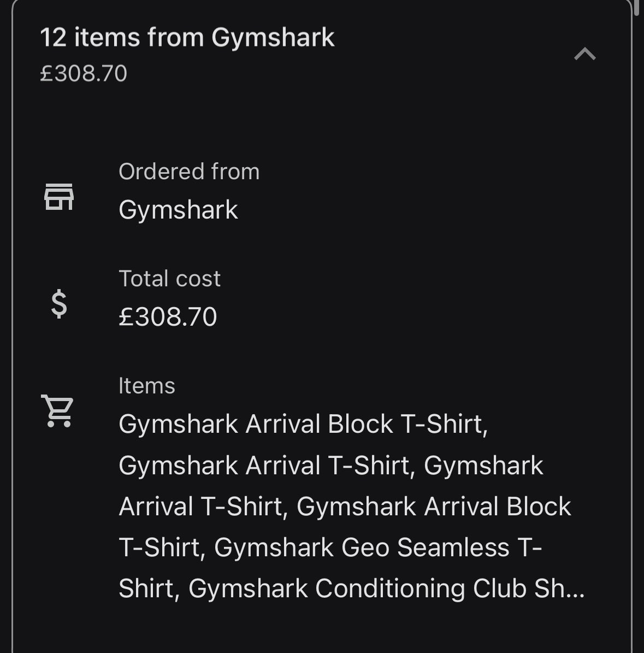The height and width of the screenshot is (653, 644).
Task: Click the '12 items' count in title
Action: click(x=90, y=38)
